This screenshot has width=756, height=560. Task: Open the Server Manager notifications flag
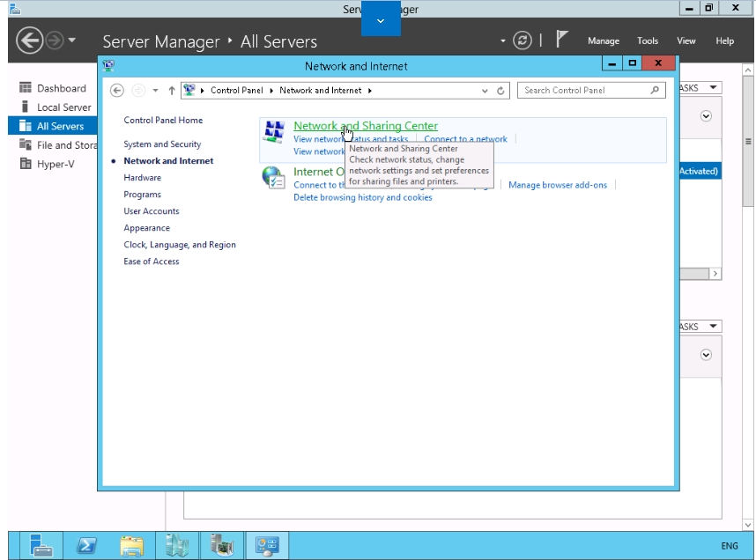click(561, 40)
